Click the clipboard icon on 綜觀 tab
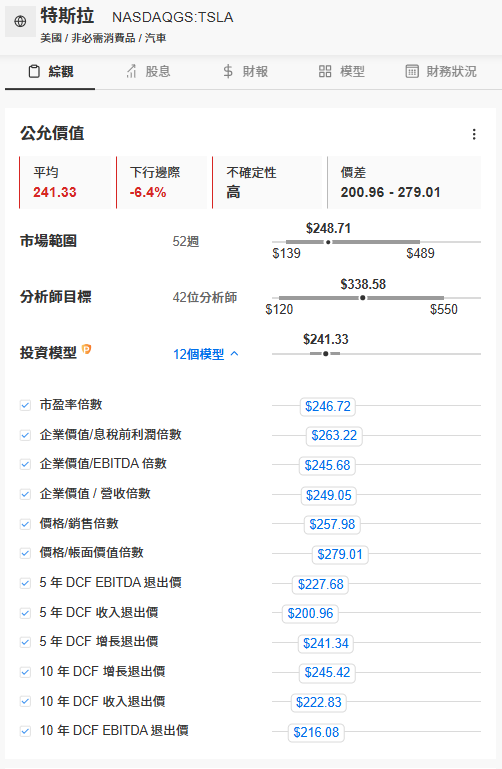502x769 pixels. click(x=34, y=72)
